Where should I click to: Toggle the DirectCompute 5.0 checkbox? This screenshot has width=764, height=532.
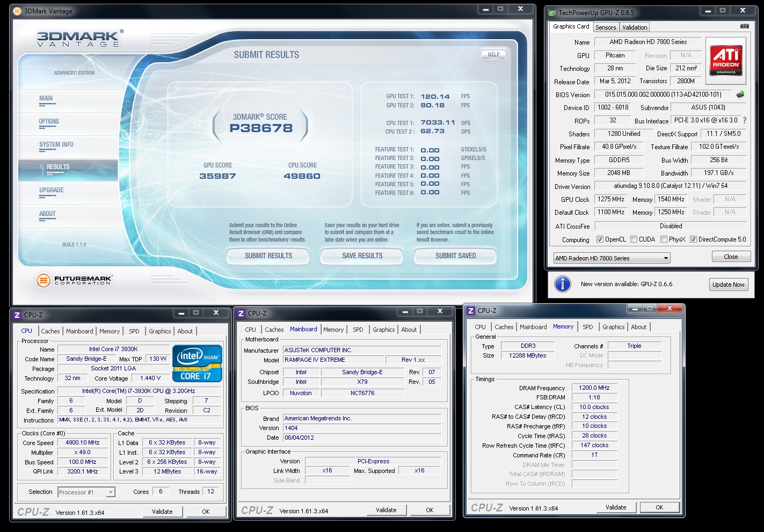693,239
